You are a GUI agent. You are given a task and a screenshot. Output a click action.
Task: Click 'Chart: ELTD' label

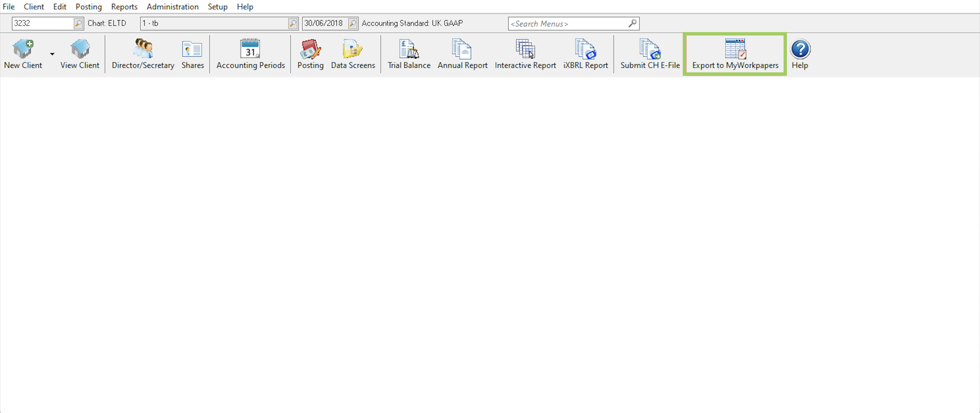[107, 23]
